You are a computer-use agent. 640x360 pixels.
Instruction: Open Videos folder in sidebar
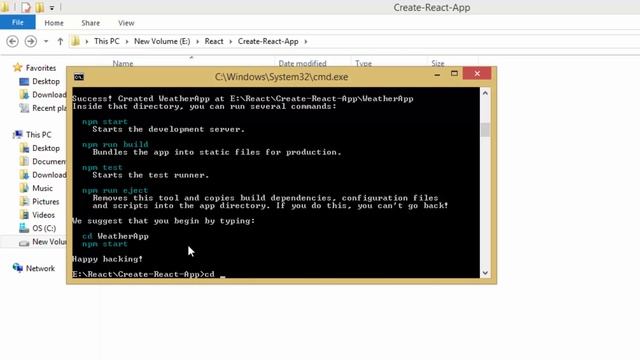(x=43, y=215)
